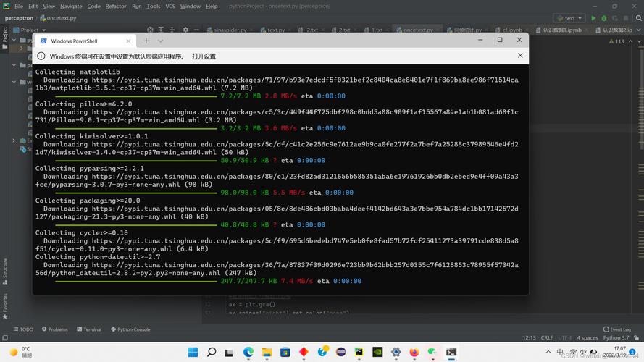
Task: Select the Windows PowerShell tab
Action: coord(85,41)
